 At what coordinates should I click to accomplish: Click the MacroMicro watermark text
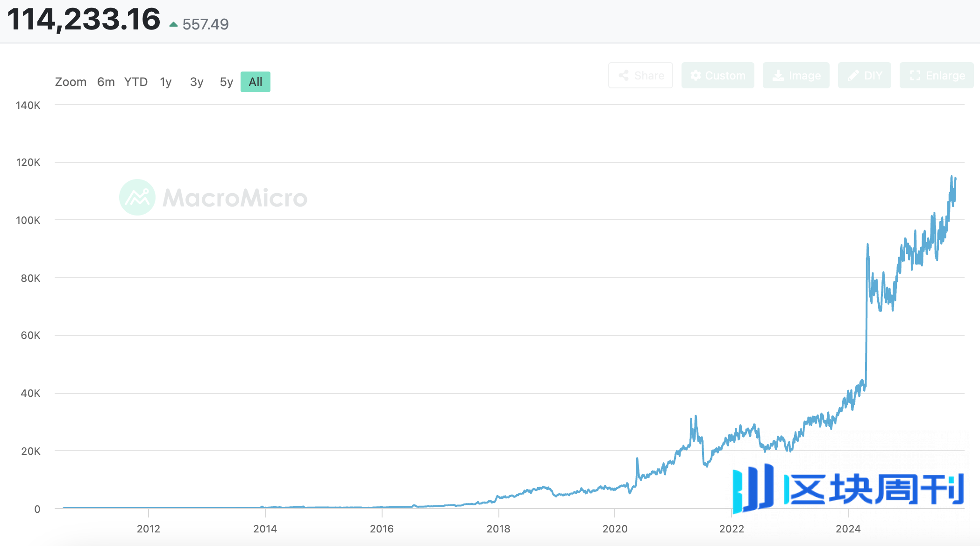click(x=235, y=198)
